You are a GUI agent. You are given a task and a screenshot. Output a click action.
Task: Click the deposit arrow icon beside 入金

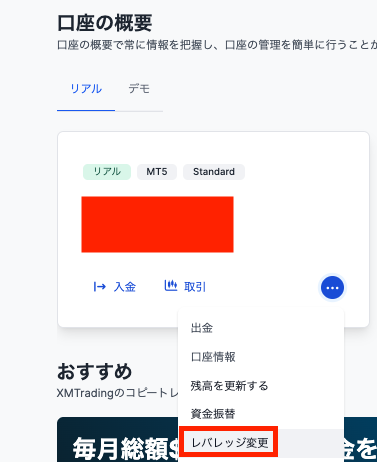click(x=99, y=287)
